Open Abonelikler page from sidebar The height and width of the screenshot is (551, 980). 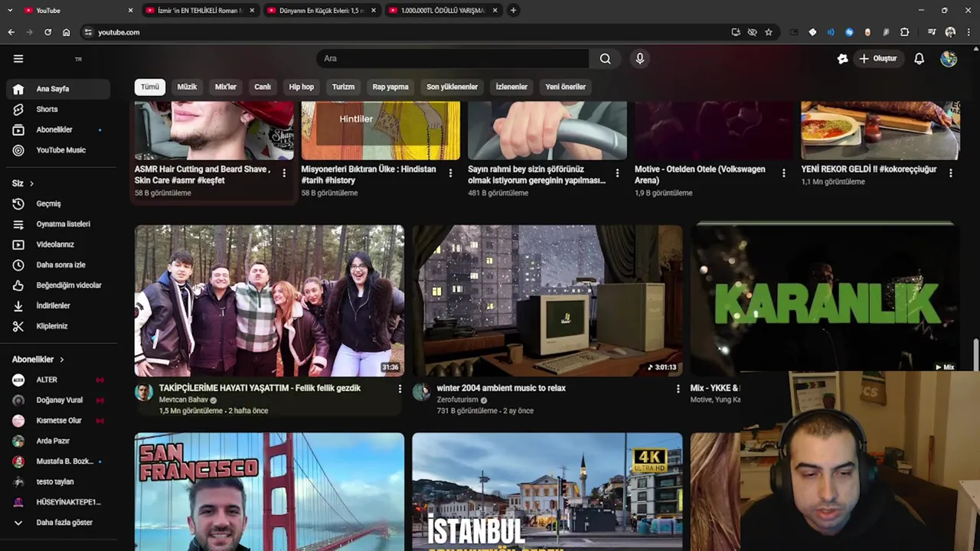tap(58, 130)
